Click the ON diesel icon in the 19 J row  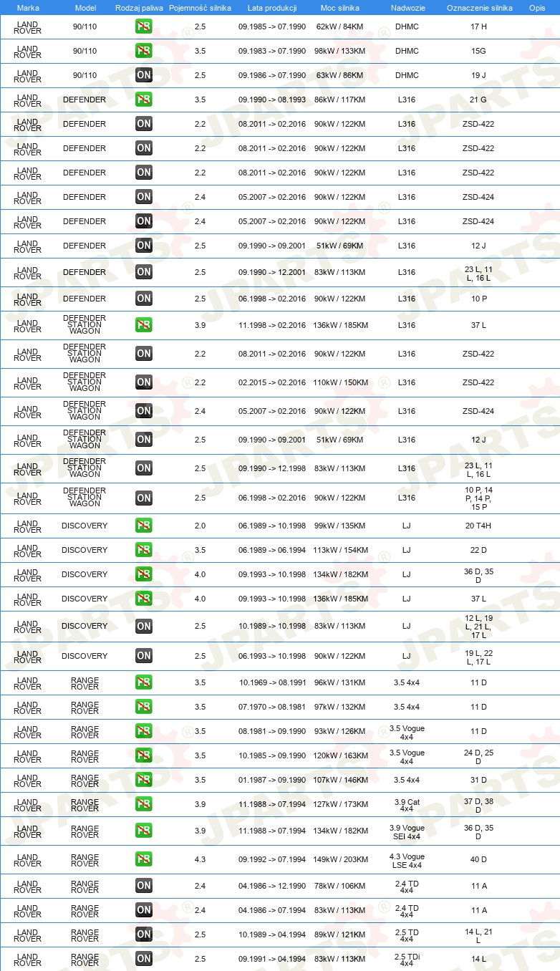[x=144, y=75]
